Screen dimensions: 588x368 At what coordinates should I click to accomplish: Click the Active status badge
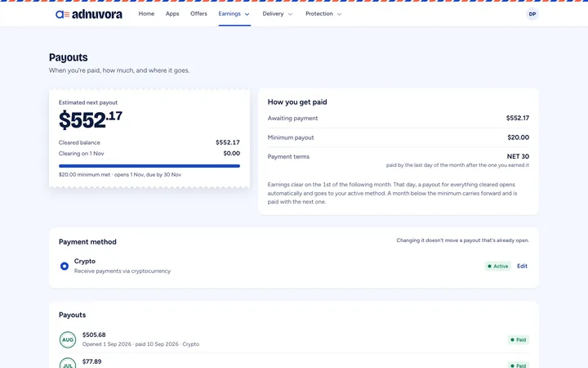(498, 267)
